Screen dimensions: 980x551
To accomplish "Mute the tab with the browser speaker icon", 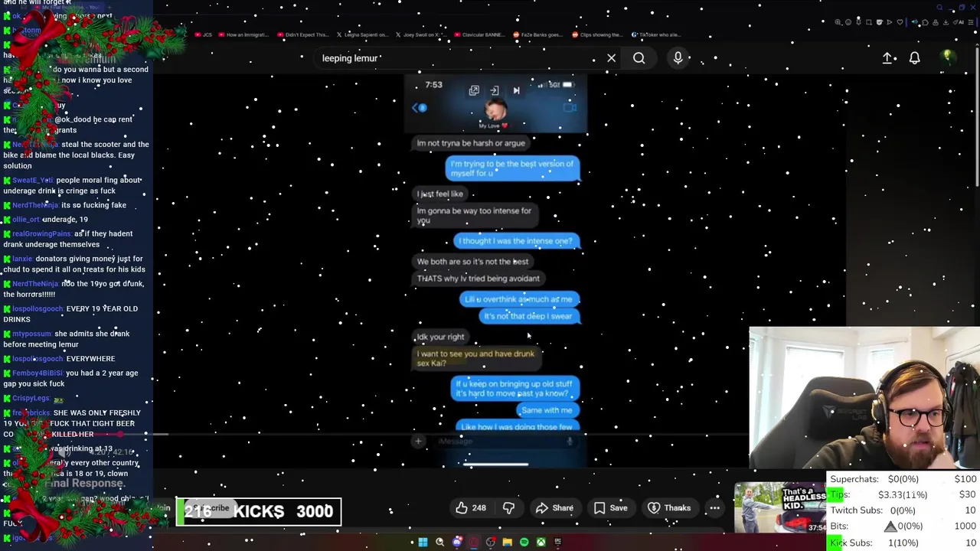I will (915, 22).
